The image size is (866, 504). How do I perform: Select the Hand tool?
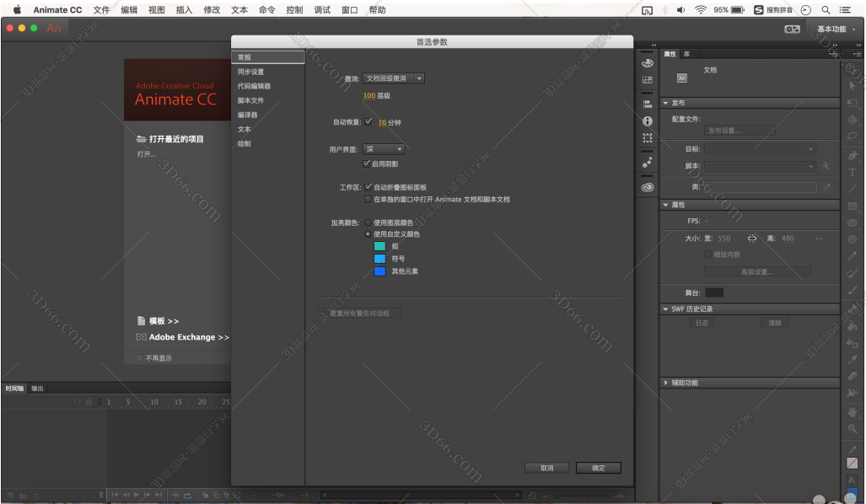pyautogui.click(x=853, y=411)
